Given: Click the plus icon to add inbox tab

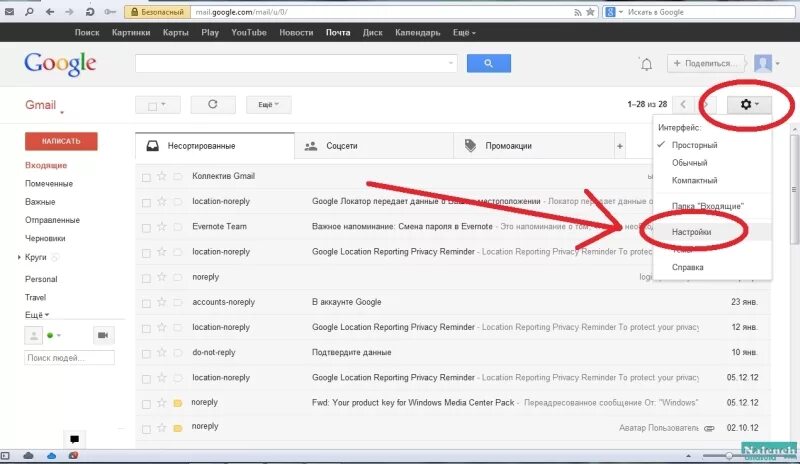Looking at the screenshot, I should coord(619,146).
